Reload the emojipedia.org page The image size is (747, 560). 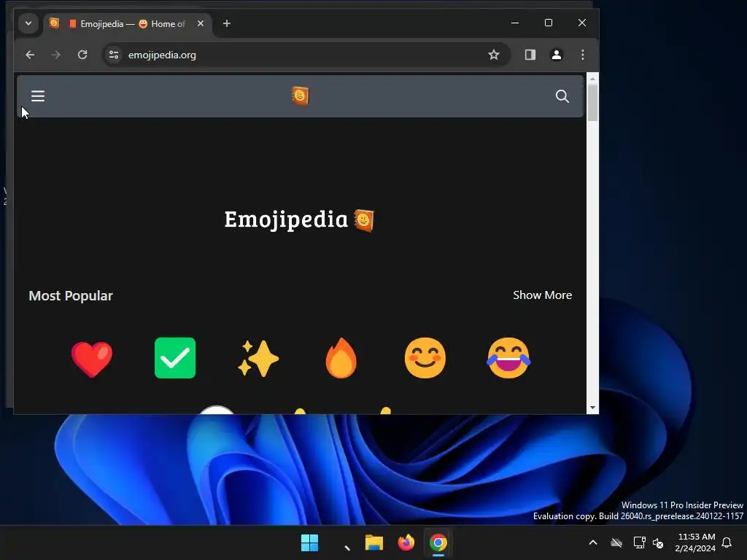(82, 55)
